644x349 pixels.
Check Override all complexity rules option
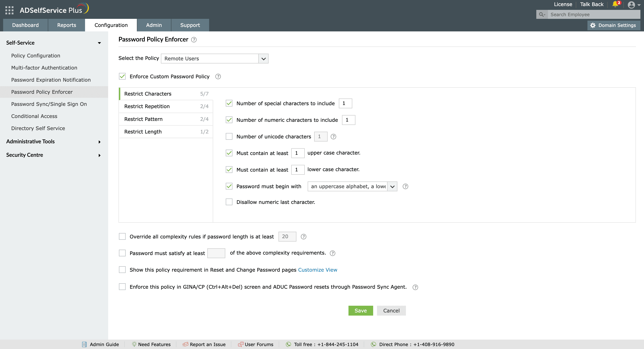point(122,236)
